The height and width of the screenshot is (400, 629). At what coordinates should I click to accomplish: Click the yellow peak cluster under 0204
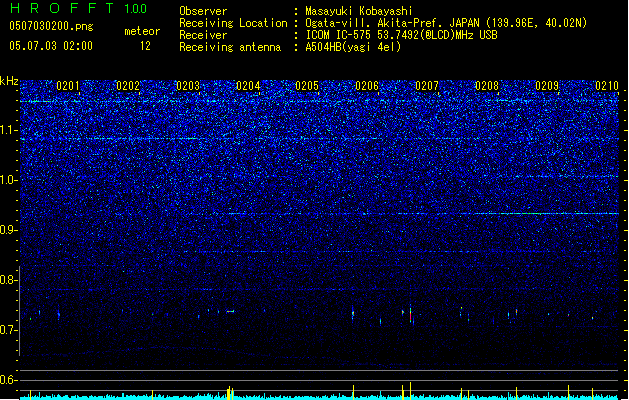[229, 393]
